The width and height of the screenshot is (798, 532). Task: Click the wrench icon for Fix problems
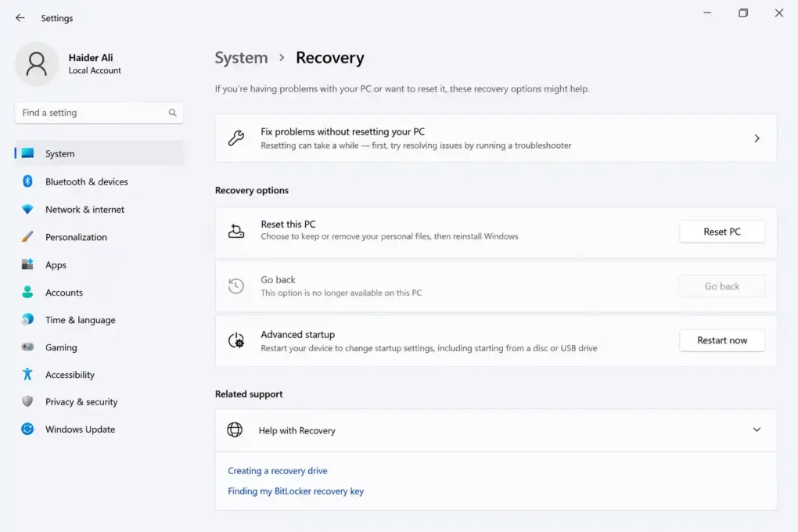click(236, 138)
